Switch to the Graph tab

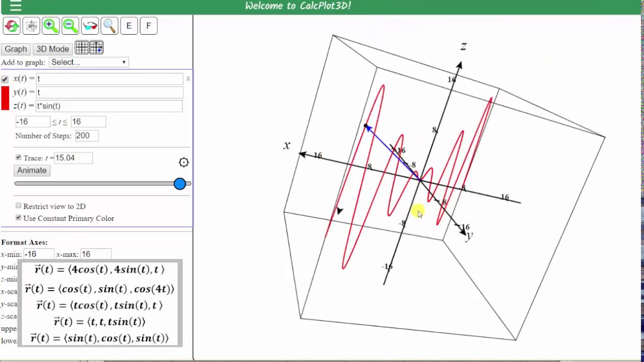16,48
